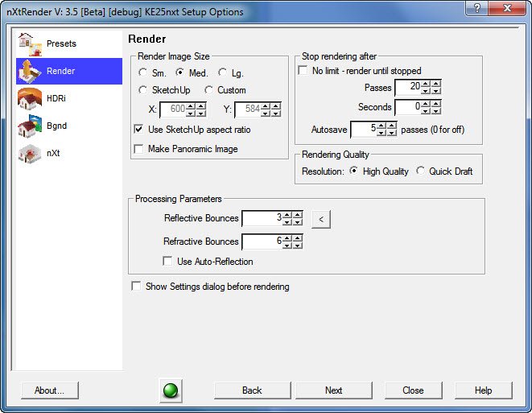Viewport: 532px width, 413px height.
Task: Switch to the Presets page label
Action: [x=61, y=43]
